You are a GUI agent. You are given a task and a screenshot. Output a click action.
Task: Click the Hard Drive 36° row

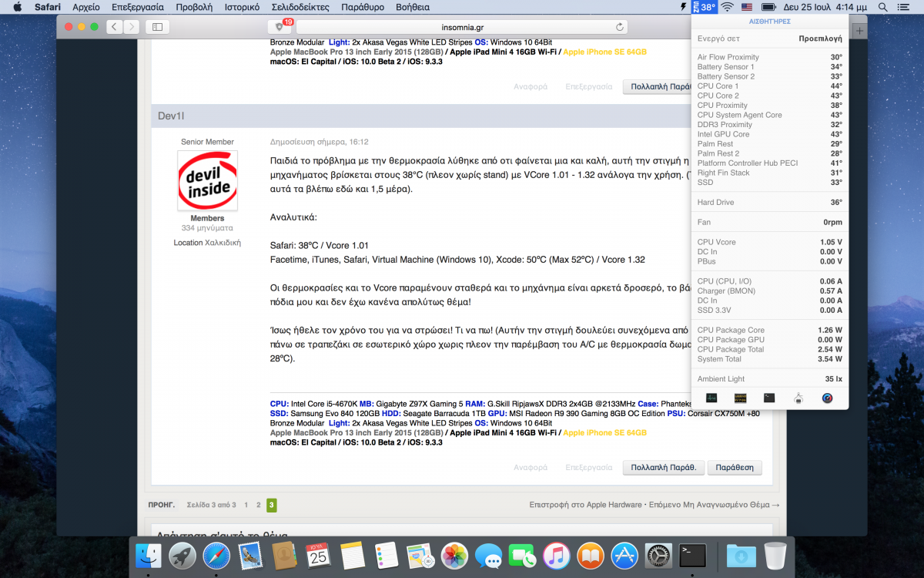click(769, 203)
